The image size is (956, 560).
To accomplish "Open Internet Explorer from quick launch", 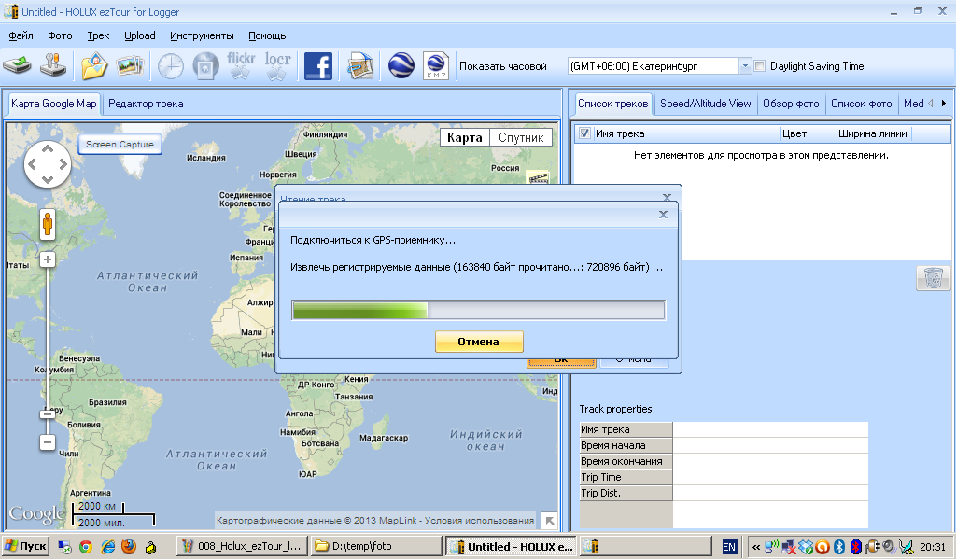I will coord(108,547).
